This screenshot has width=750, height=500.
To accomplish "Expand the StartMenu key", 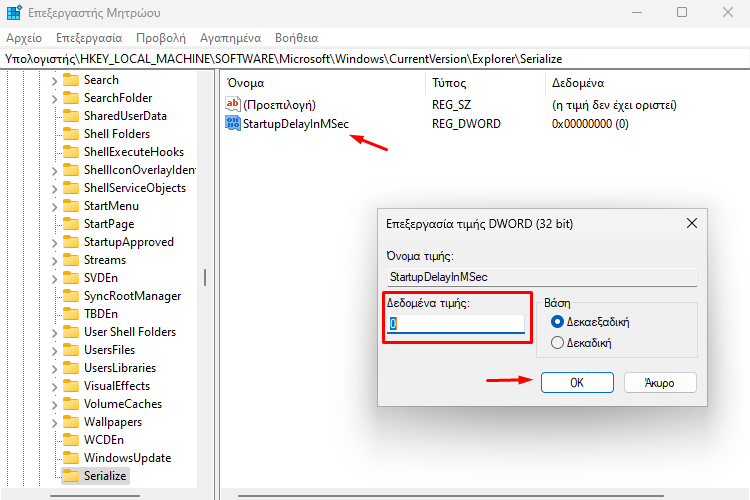I will tap(55, 207).
